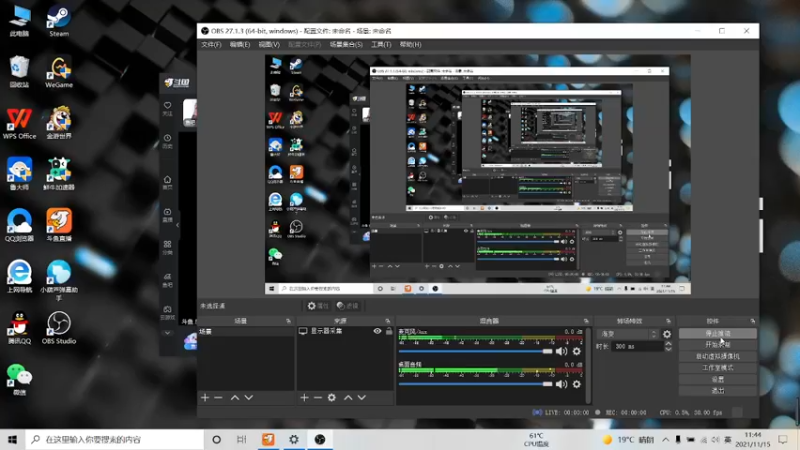Open 设置 button in Controls
The width and height of the screenshot is (800, 450).
tap(717, 379)
